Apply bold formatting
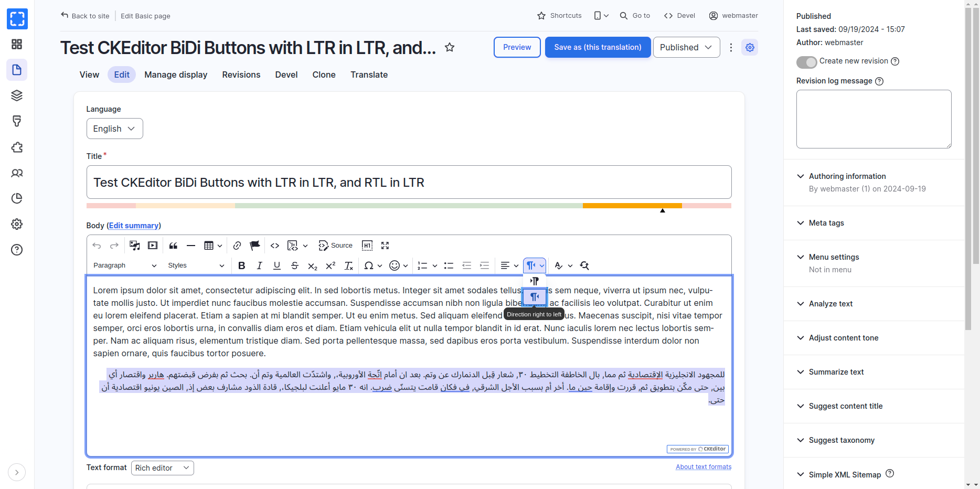 coord(242,265)
